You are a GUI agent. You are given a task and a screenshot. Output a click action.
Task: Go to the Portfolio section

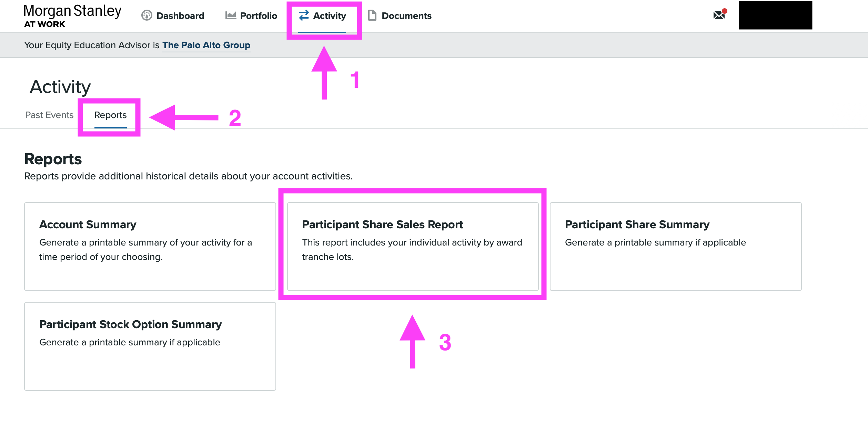pos(258,16)
